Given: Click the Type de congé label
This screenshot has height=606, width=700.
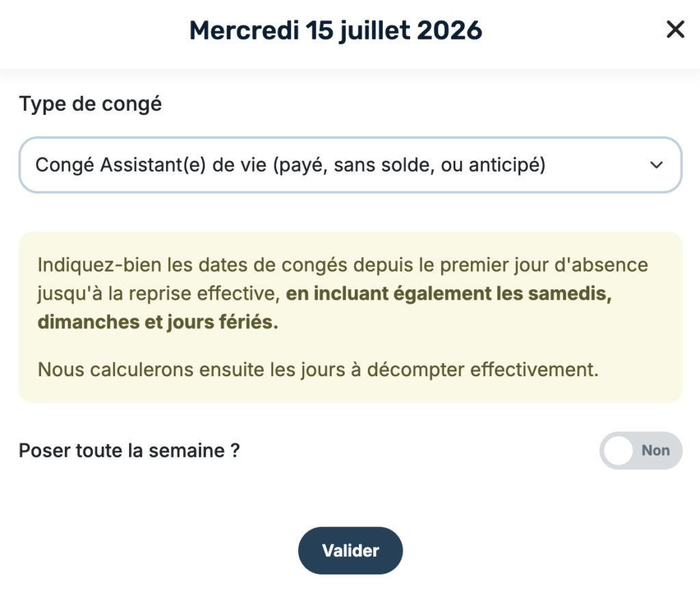Looking at the screenshot, I should click(x=90, y=104).
